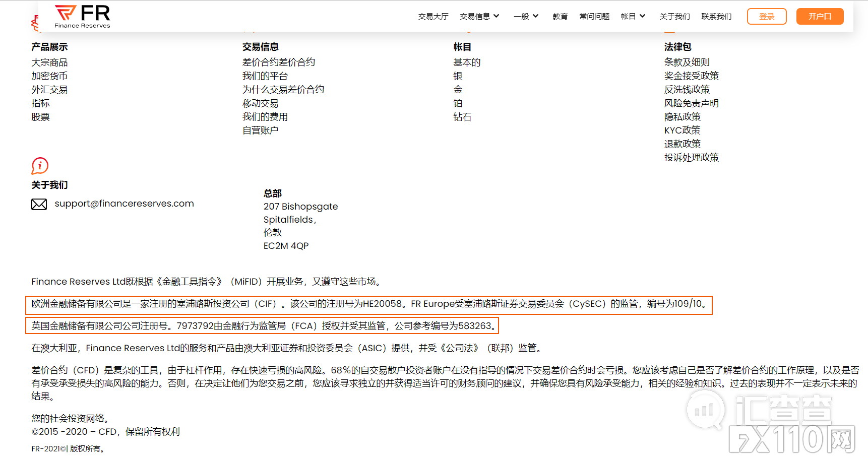View the 风险免责声明 link
Screen dimensions: 868x461
point(691,103)
